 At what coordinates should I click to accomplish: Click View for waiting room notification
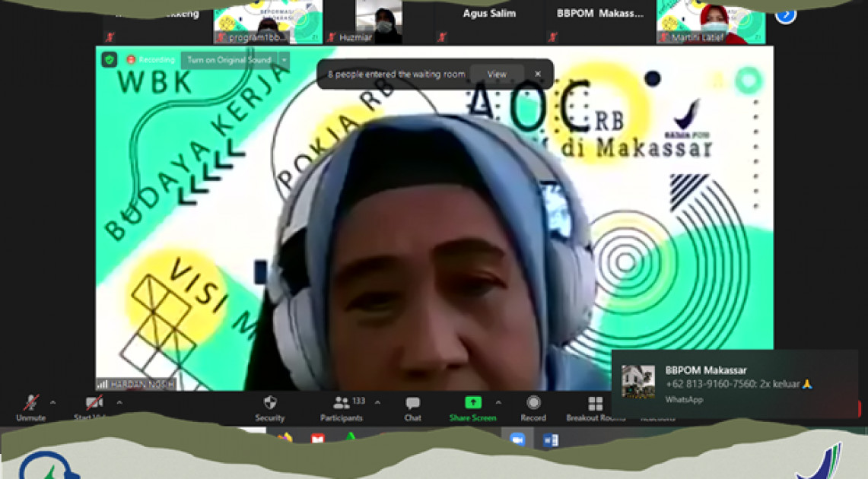click(x=497, y=74)
